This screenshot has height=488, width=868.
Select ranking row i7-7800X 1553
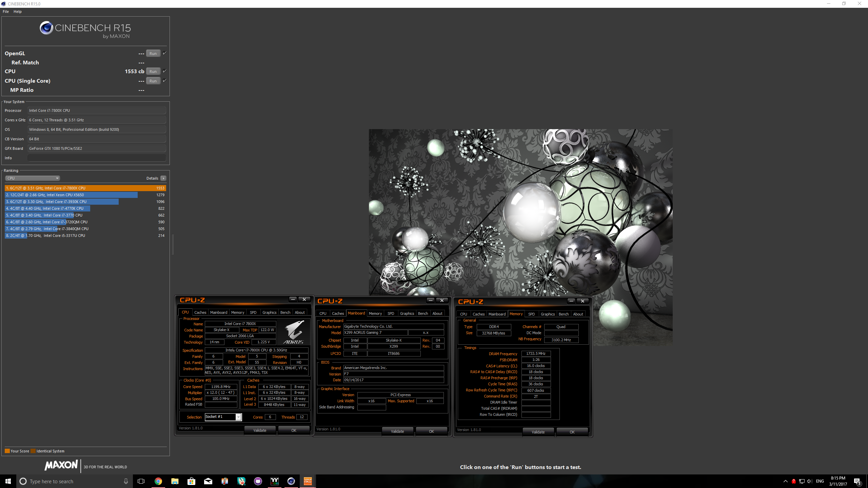[85, 188]
